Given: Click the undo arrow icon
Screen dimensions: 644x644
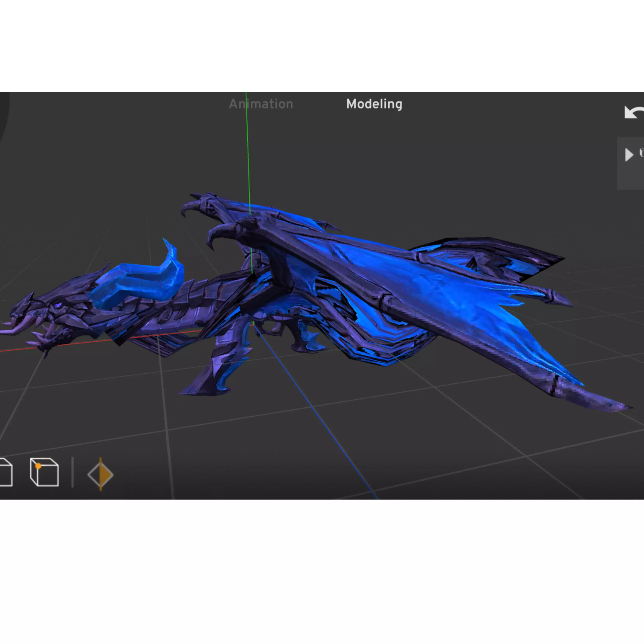Looking at the screenshot, I should click(633, 112).
